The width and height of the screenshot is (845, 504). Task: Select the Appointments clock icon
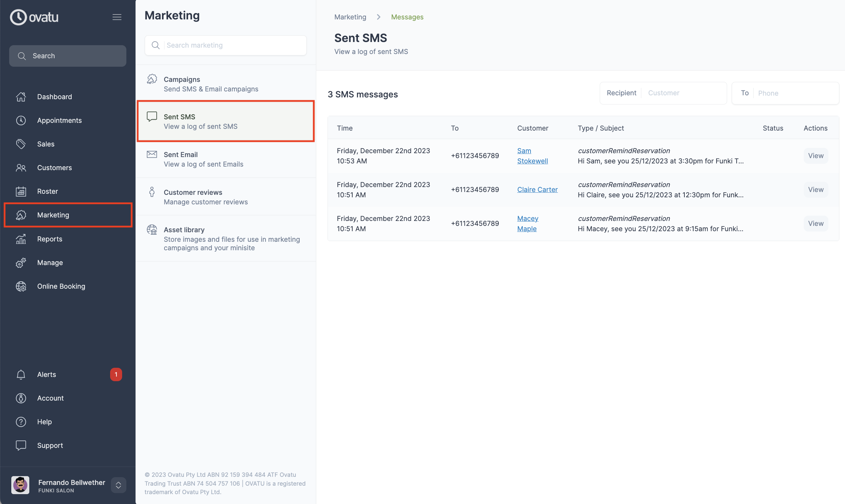21,120
